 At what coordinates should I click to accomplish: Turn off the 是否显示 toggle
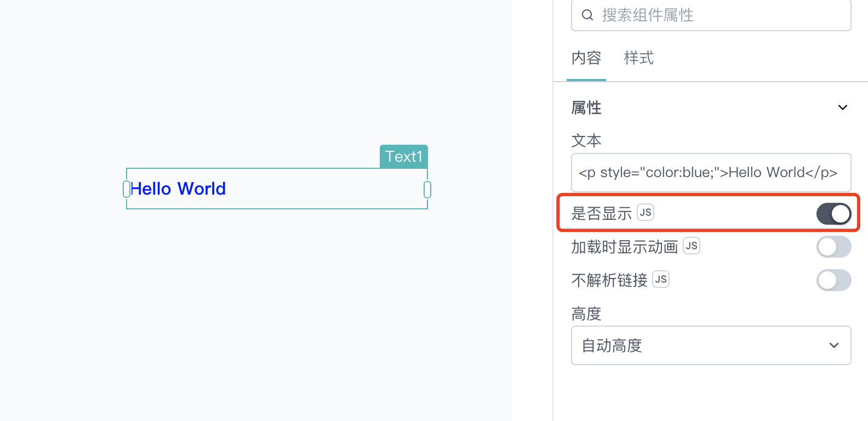click(834, 214)
